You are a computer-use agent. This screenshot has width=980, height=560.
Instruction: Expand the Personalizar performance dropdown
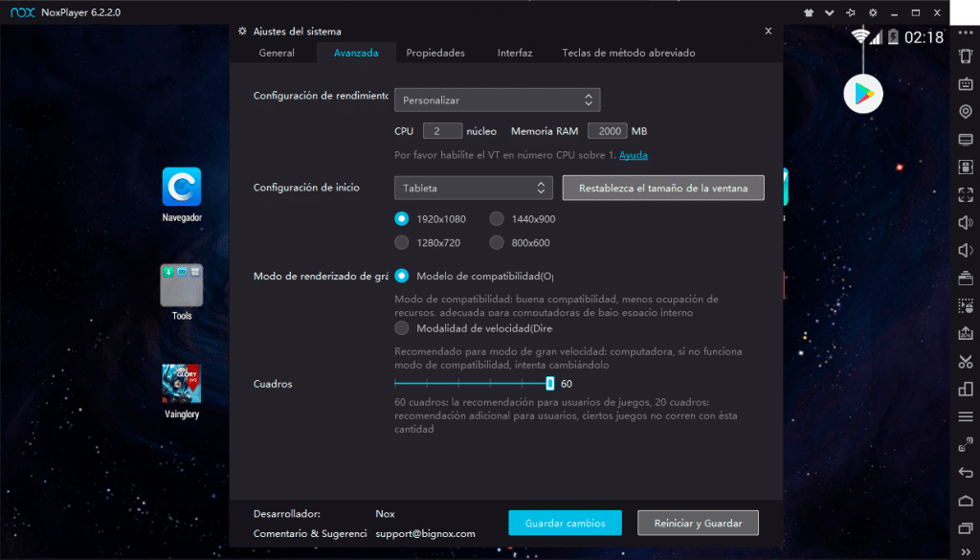pos(497,100)
